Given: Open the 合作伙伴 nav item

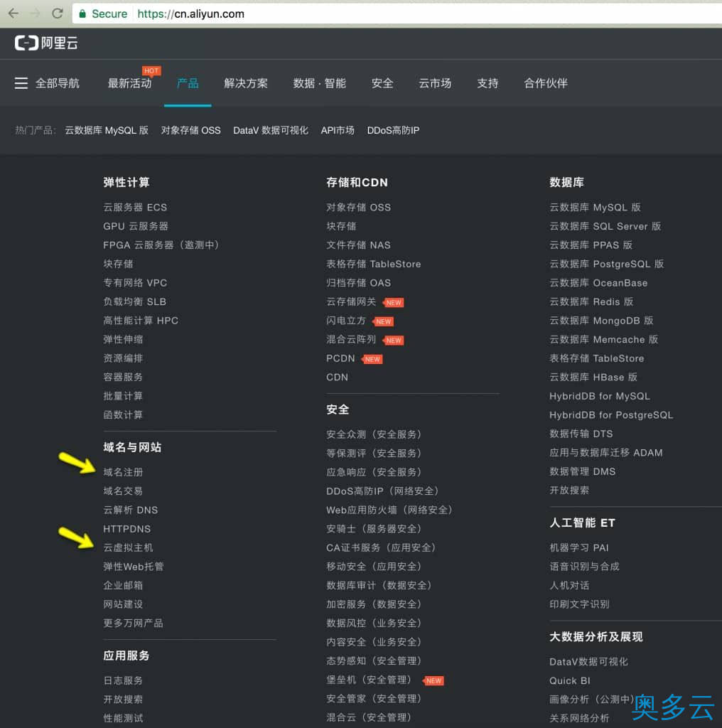Looking at the screenshot, I should (x=546, y=83).
